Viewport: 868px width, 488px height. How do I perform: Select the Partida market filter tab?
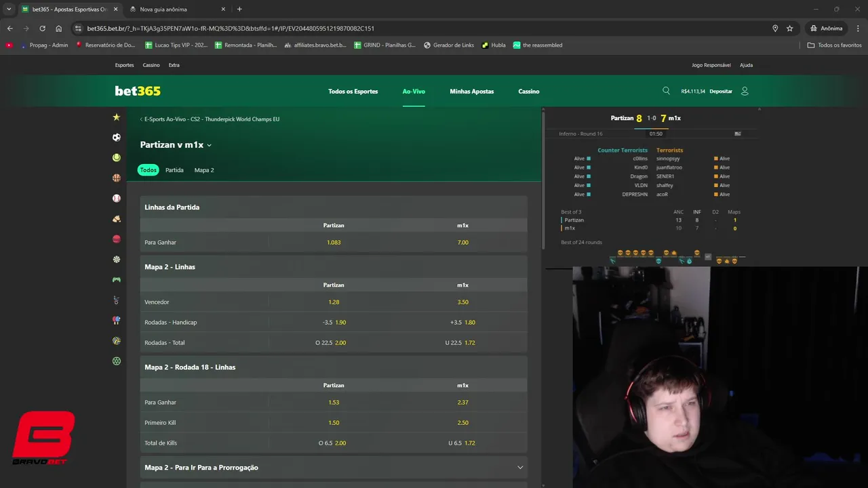click(x=174, y=170)
